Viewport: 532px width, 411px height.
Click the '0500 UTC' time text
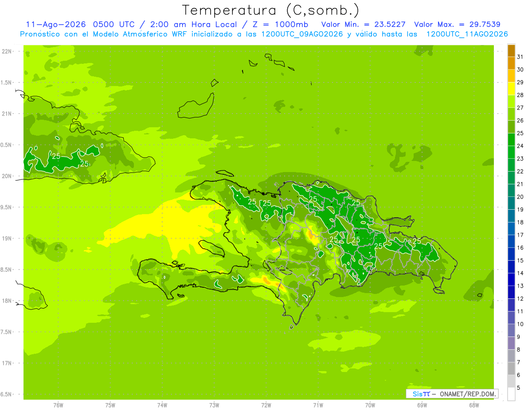pyautogui.click(x=113, y=24)
